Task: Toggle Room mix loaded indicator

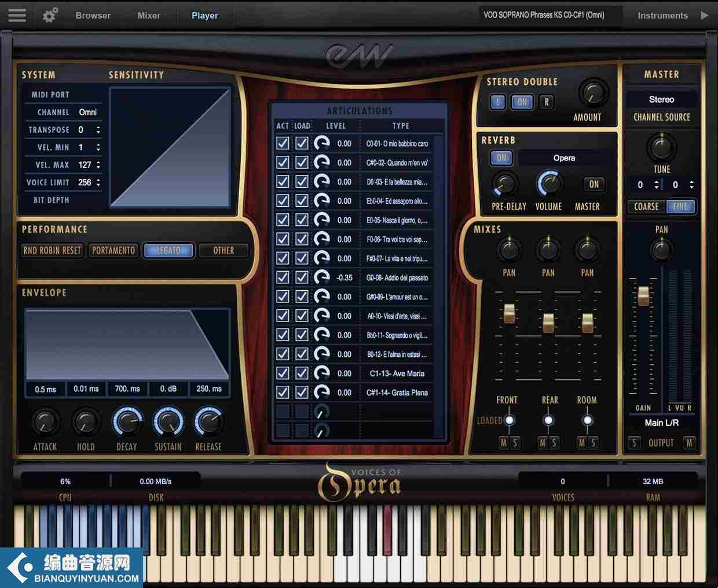Action: pos(587,421)
